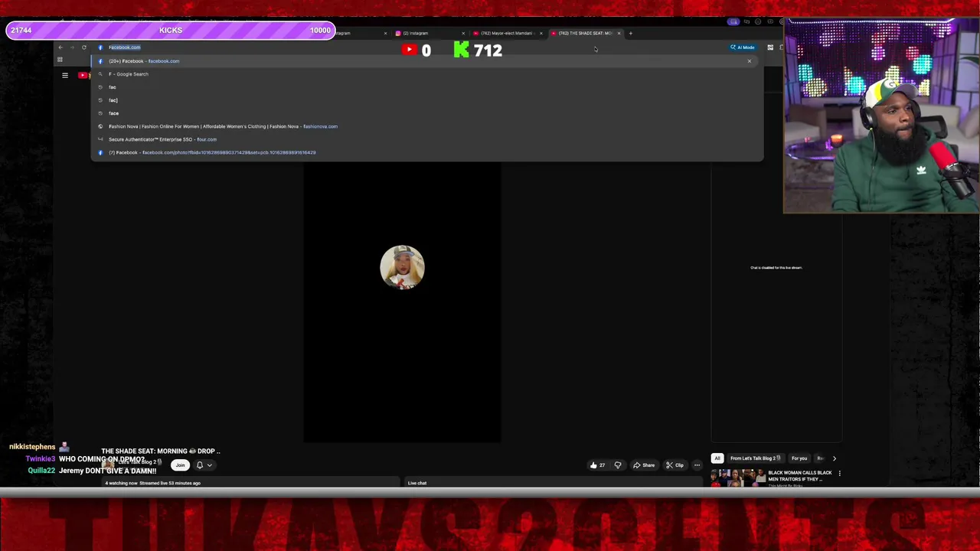Open 'BLACK WOMAN CALLS BLACK MEN TRAITORS' video

coord(799,476)
